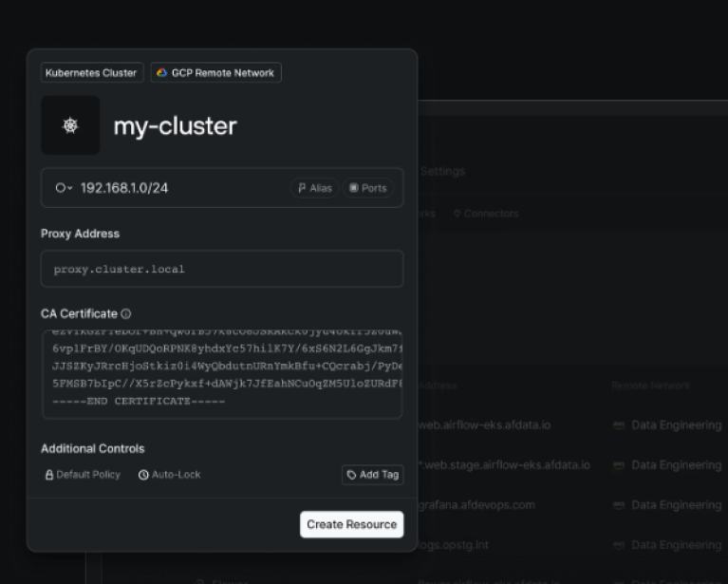Click the Add Tag button
Image resolution: width=728 pixels, height=584 pixels.
click(x=372, y=475)
